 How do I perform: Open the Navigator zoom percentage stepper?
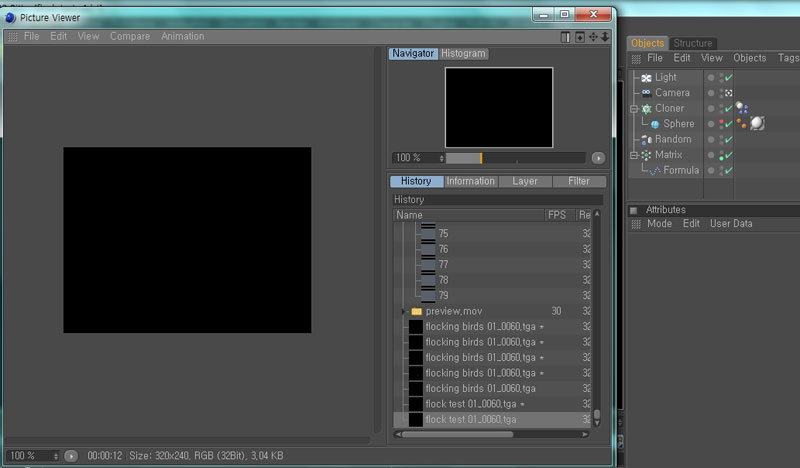(442, 158)
